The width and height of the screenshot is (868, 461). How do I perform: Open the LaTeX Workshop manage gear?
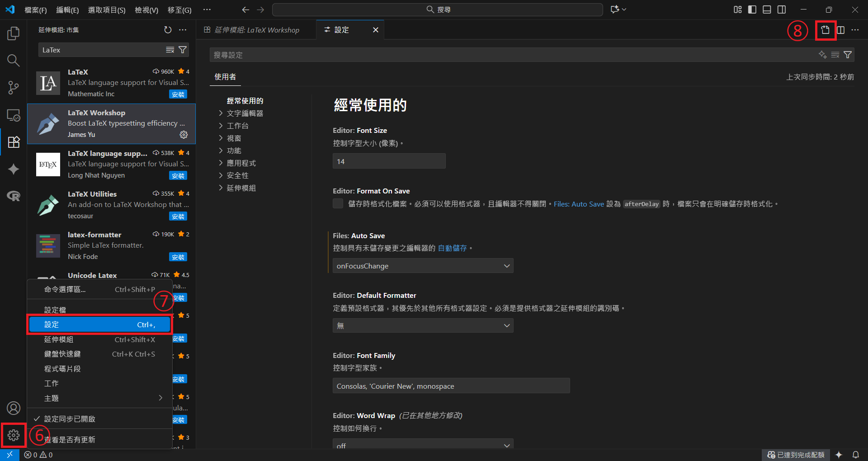(184, 135)
